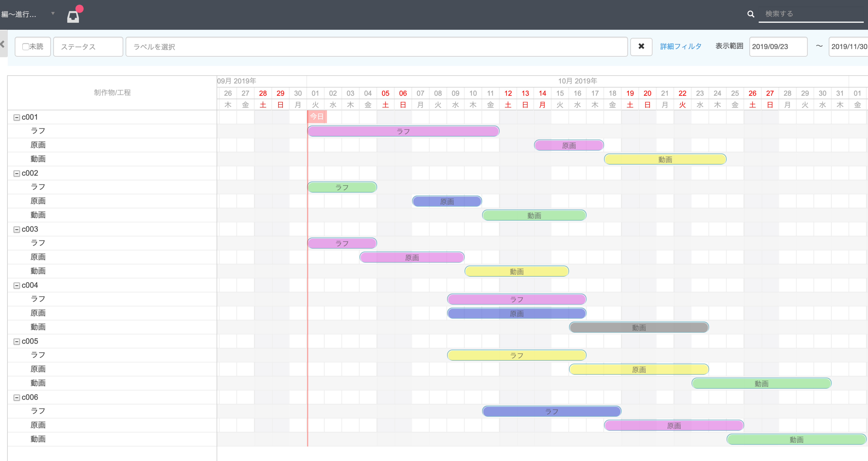Collapse the c004 tree group
This screenshot has width=868, height=461.
[17, 285]
